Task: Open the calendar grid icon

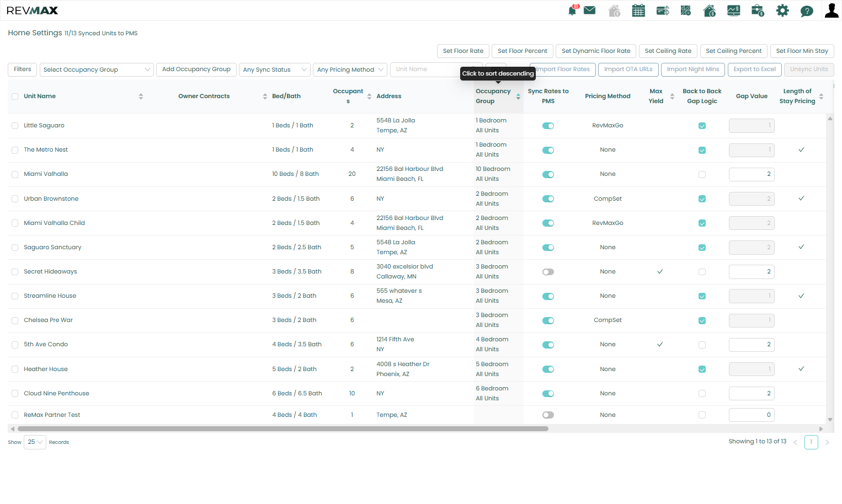Action: pos(638,10)
